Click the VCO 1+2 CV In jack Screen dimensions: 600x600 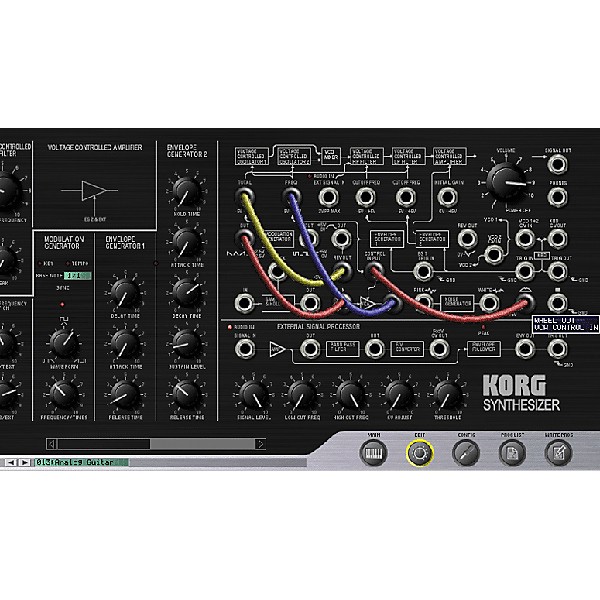(x=525, y=239)
